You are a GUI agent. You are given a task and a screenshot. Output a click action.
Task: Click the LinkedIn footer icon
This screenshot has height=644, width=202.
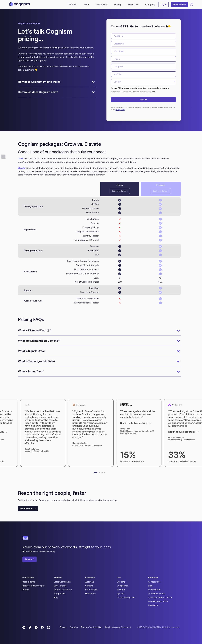tap(24, 627)
